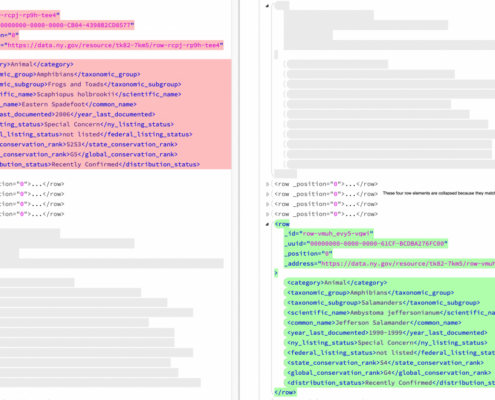Expand the third collapsed row in right pane
495x400 pixels.
pos(267,204)
